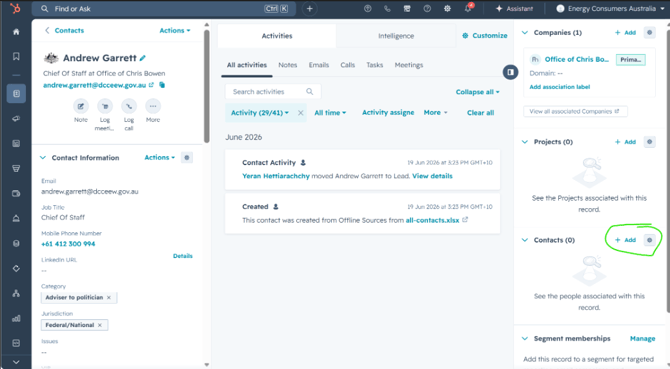Collapse the Contacts (0) card
The height and width of the screenshot is (369, 670).
click(x=525, y=240)
